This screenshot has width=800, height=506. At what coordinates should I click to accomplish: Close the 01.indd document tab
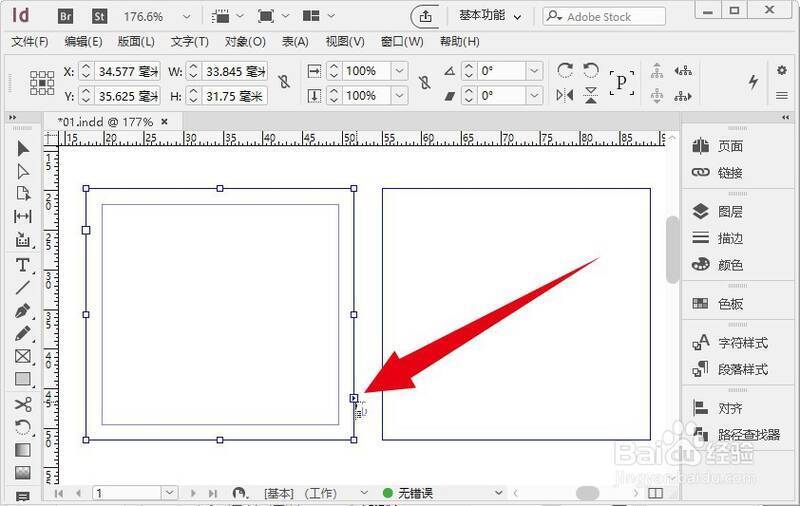click(164, 121)
